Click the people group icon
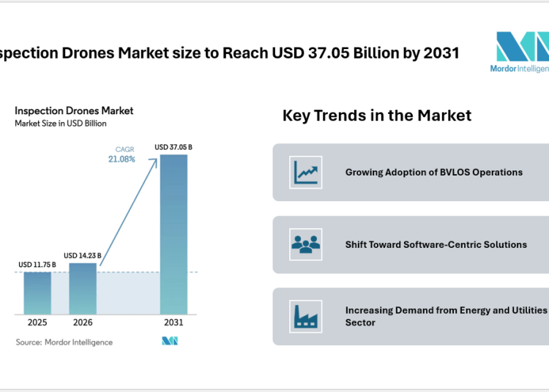 [x=305, y=244]
